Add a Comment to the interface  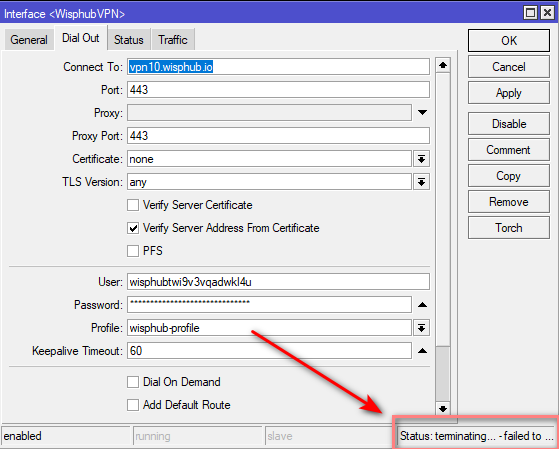[x=509, y=150]
